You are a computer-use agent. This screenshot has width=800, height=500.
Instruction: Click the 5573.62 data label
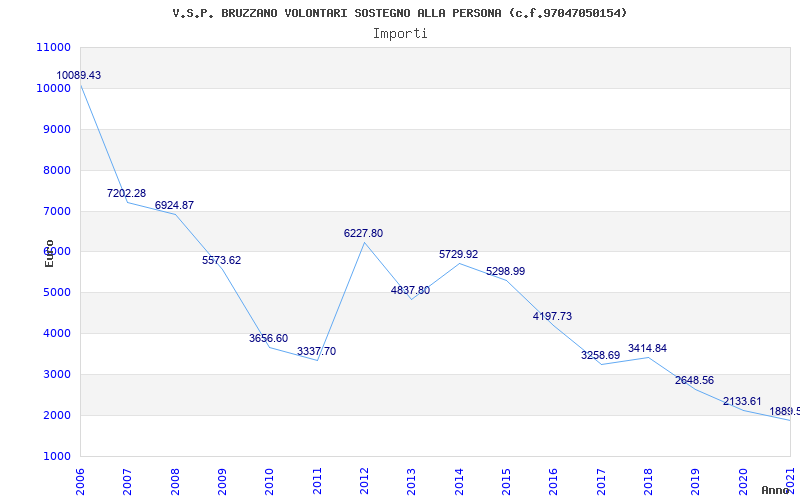coord(221,260)
